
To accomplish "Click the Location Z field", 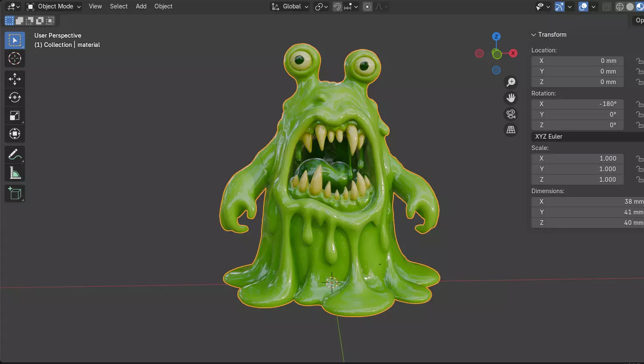I will pos(578,82).
